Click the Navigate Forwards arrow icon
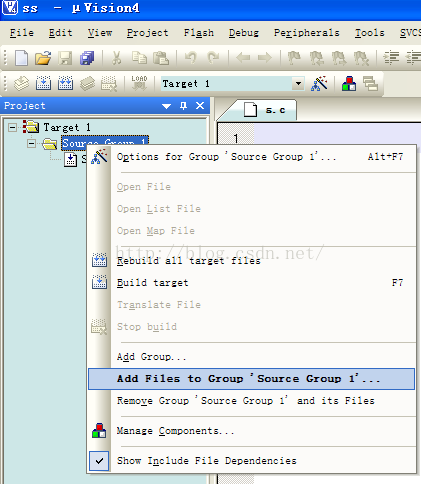Screen dimensions: 421x484 coord(265,58)
